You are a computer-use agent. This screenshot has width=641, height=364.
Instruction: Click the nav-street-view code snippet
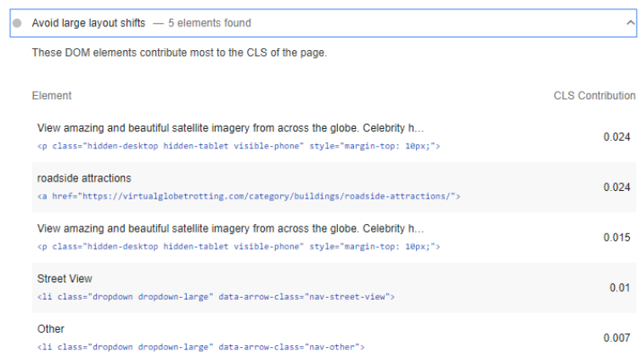[x=216, y=297]
